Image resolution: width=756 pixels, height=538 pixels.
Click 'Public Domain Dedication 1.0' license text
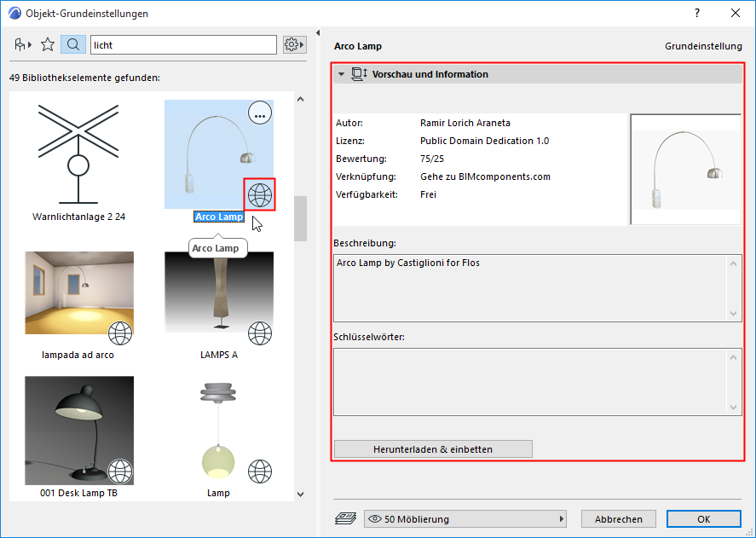click(x=485, y=141)
